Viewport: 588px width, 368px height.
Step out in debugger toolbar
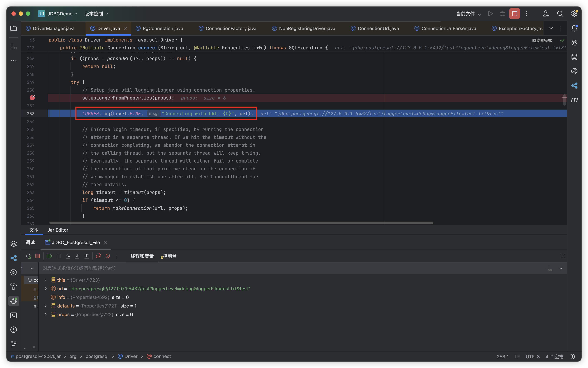pyautogui.click(x=87, y=256)
